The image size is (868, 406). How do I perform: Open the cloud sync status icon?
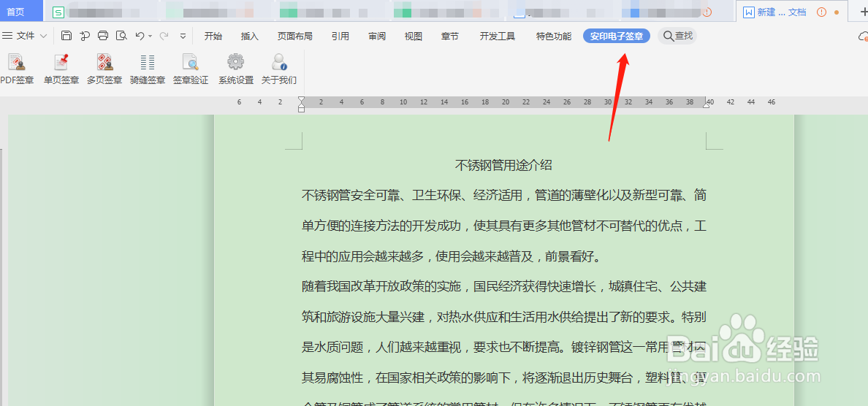click(x=862, y=37)
